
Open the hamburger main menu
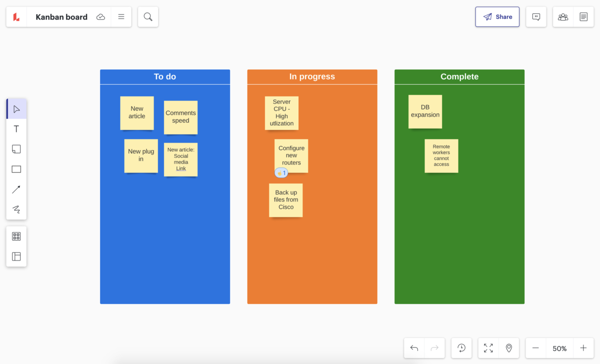(x=121, y=17)
